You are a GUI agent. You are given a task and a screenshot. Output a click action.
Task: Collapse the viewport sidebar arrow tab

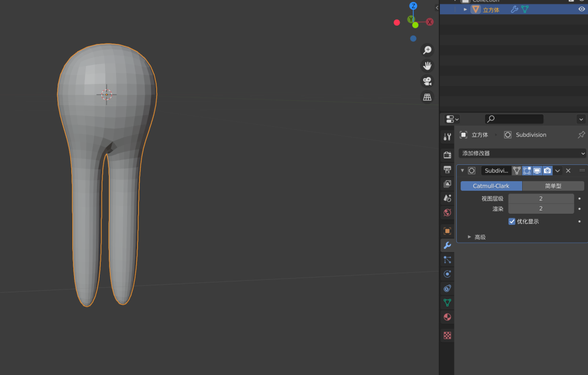click(437, 8)
